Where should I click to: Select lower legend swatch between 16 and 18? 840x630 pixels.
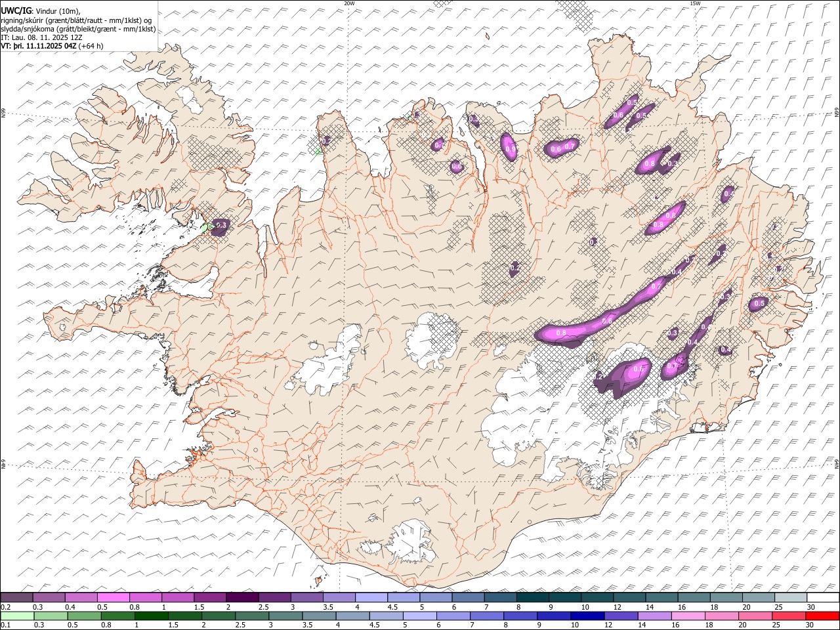pyautogui.click(x=688, y=616)
